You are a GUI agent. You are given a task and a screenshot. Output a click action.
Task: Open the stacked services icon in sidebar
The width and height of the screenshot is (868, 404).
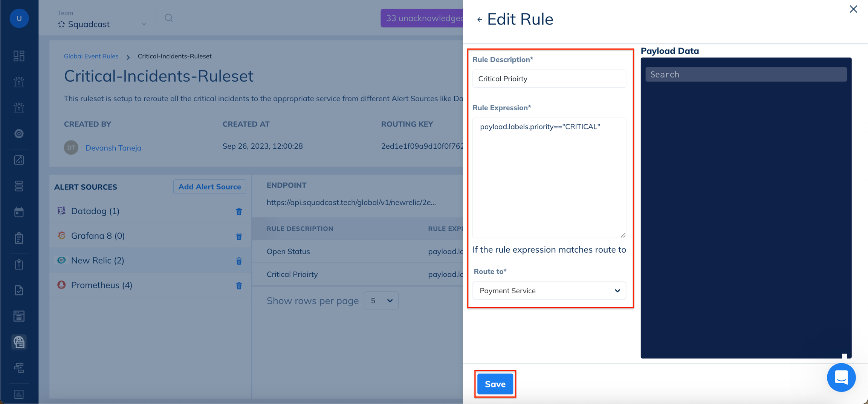click(19, 186)
